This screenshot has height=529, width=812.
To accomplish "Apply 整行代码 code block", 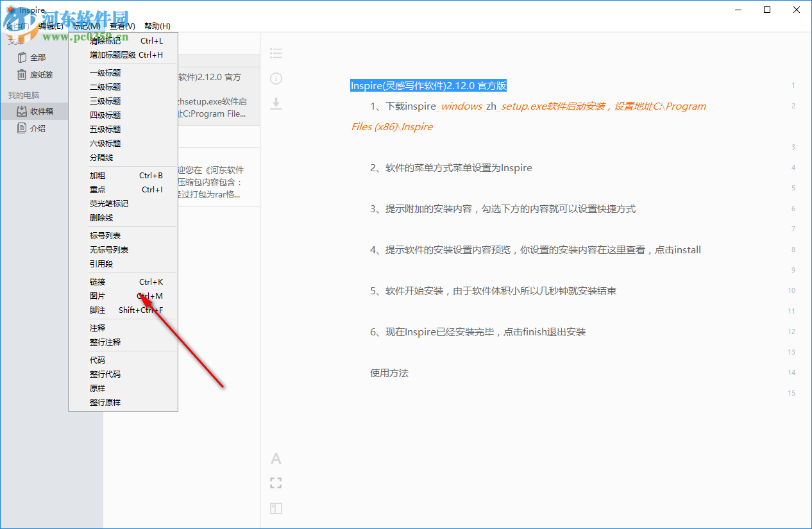I will (123, 374).
